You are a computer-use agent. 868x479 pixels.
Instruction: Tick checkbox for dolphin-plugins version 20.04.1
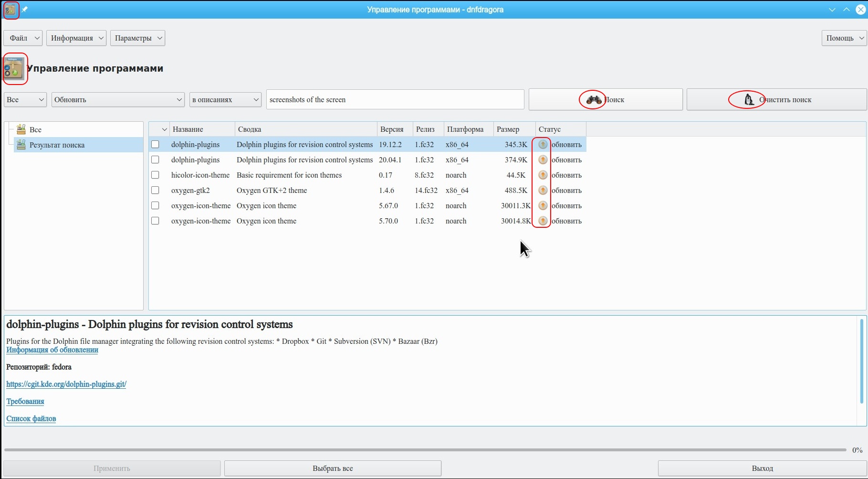coord(155,160)
